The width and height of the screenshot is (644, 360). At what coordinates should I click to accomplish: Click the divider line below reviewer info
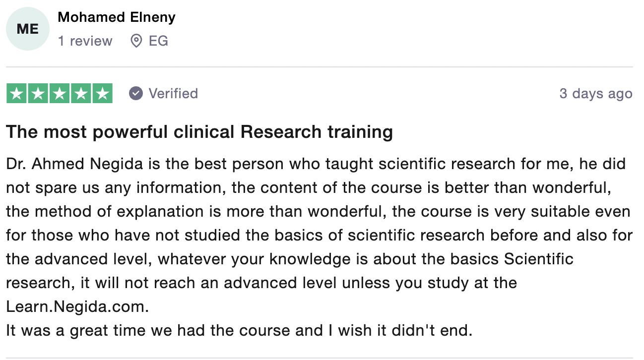pyautogui.click(x=320, y=66)
